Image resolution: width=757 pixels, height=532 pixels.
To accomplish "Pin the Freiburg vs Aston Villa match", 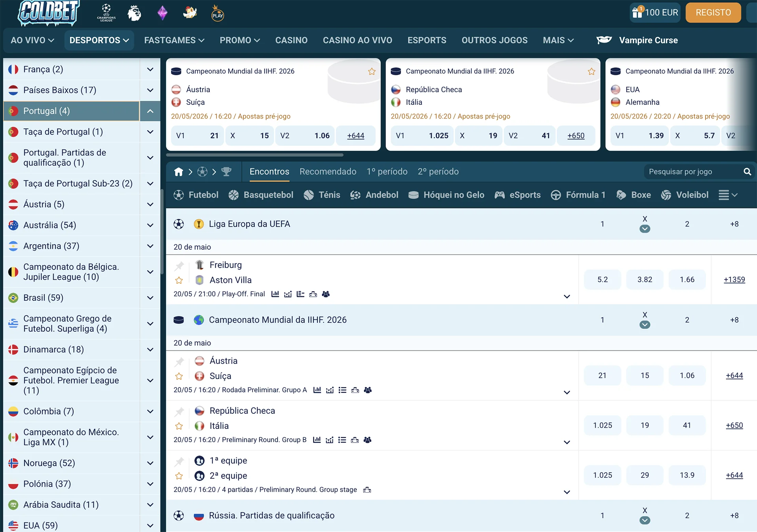I will click(179, 265).
